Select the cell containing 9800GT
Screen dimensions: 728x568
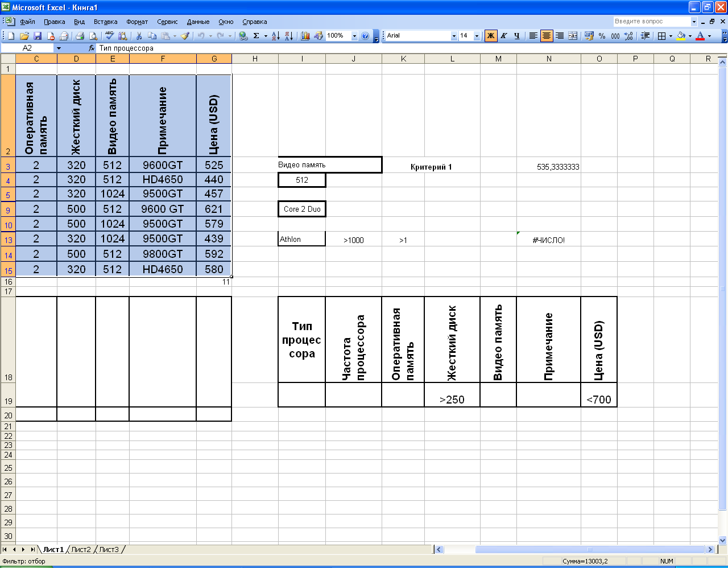pos(163,254)
